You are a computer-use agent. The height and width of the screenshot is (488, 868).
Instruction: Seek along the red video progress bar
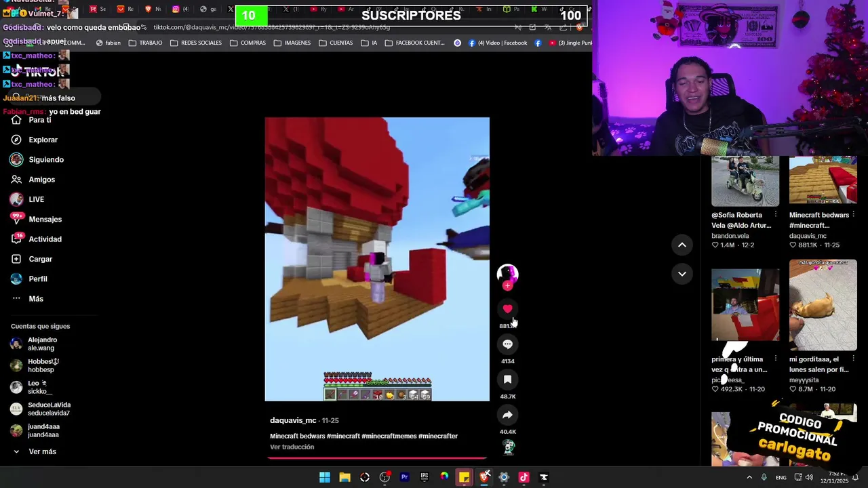pos(376,457)
